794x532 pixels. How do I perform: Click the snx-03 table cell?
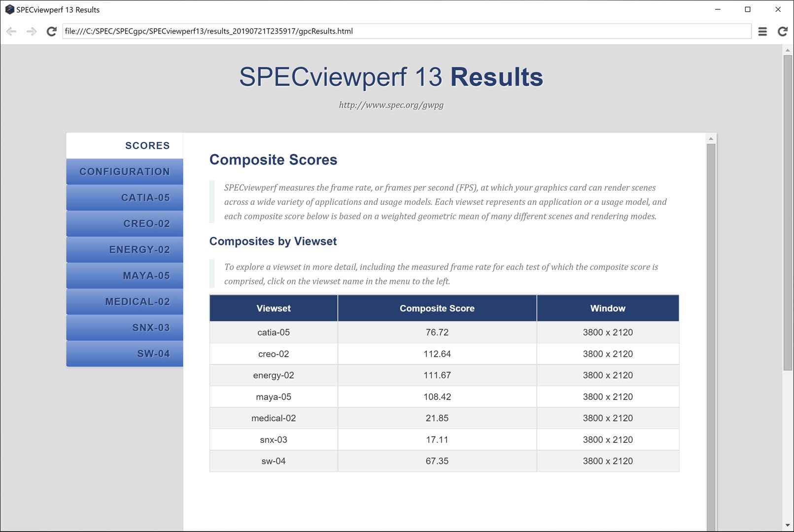274,440
